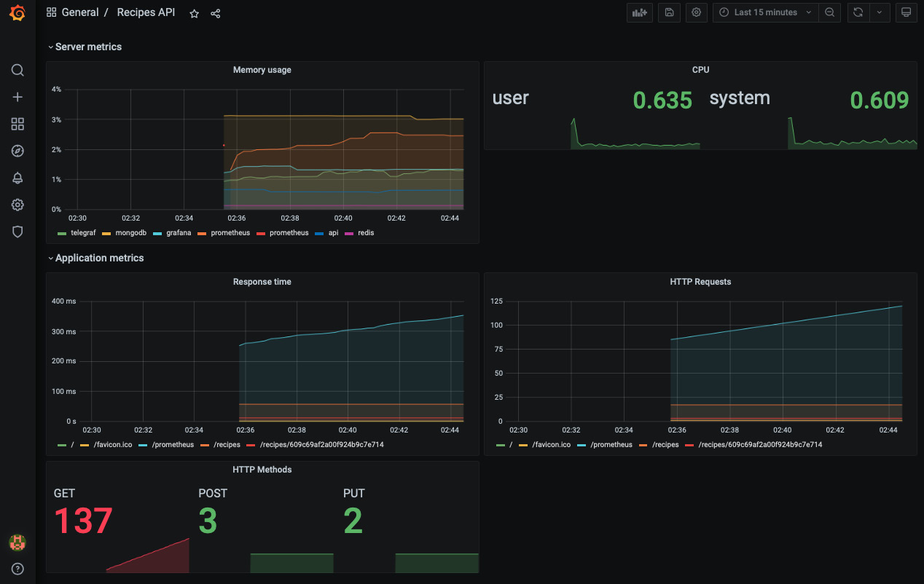Viewport: 924px width, 584px height.
Task: Click the Create plus icon in sidebar
Action: pyautogui.click(x=17, y=97)
